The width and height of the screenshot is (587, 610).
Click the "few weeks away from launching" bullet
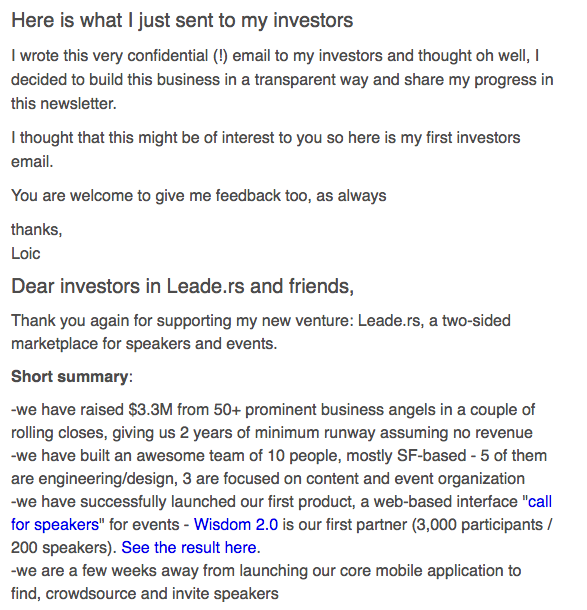click(x=266, y=582)
